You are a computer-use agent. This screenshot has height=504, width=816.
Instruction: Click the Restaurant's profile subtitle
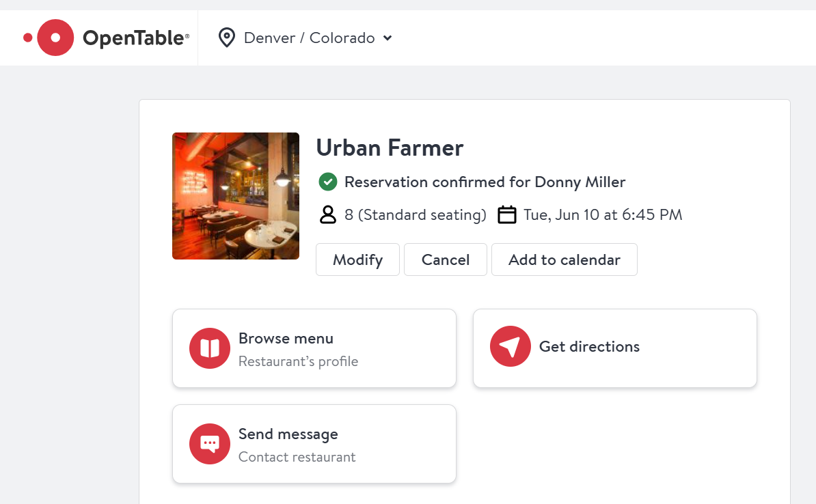298,361
